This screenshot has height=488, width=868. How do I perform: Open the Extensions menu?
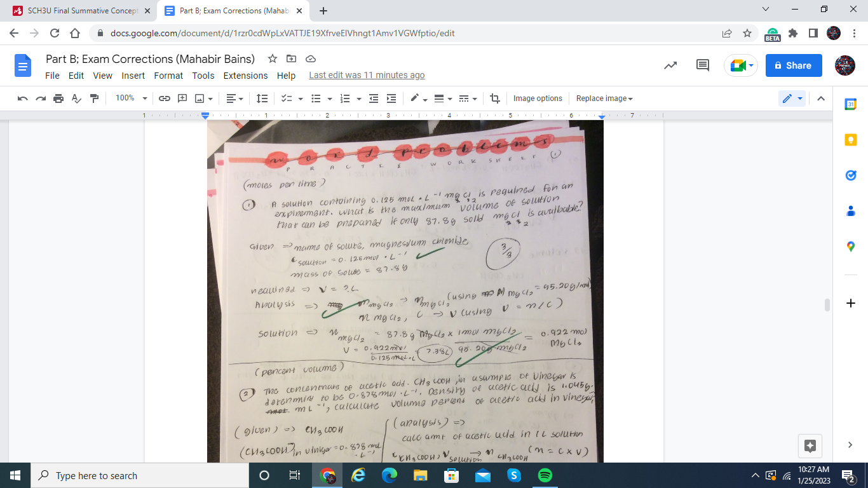point(245,76)
